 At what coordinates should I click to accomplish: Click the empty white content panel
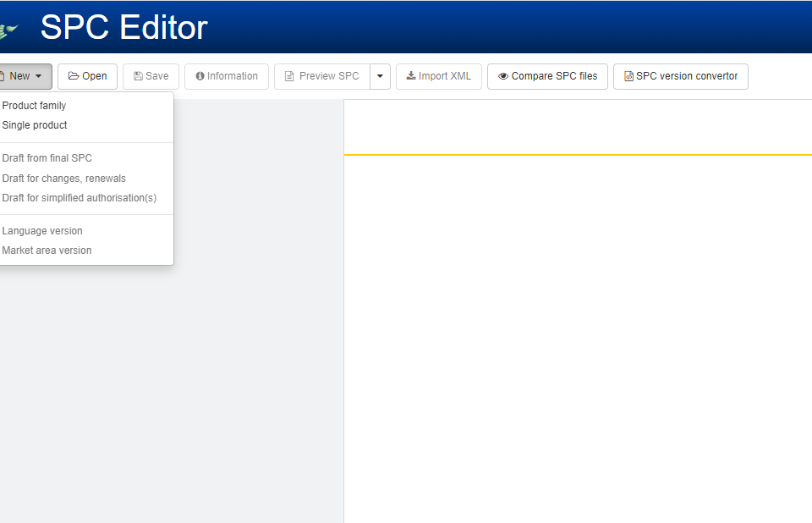coord(577,339)
